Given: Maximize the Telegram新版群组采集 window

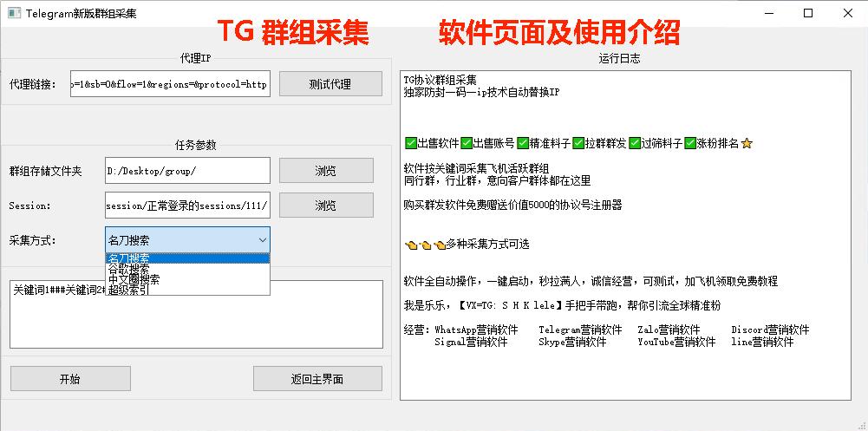Looking at the screenshot, I should pos(808,14).
